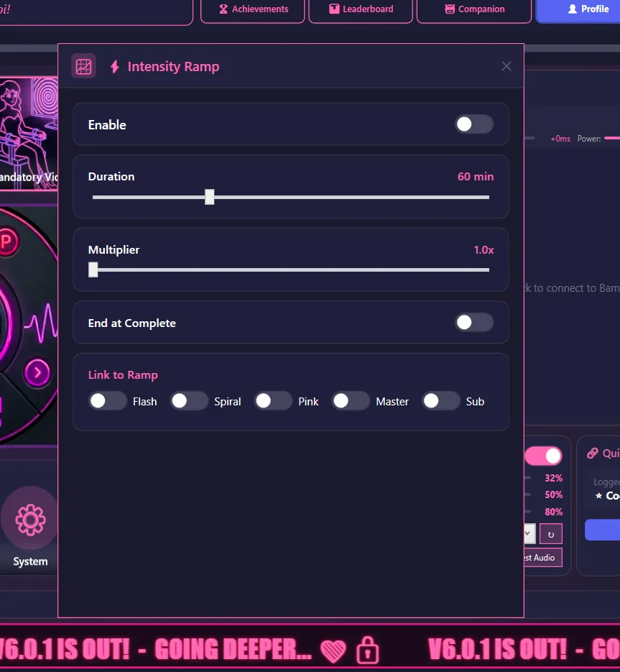This screenshot has height=672, width=620.
Task: Click the 1.0x multiplier value
Action: click(x=483, y=250)
